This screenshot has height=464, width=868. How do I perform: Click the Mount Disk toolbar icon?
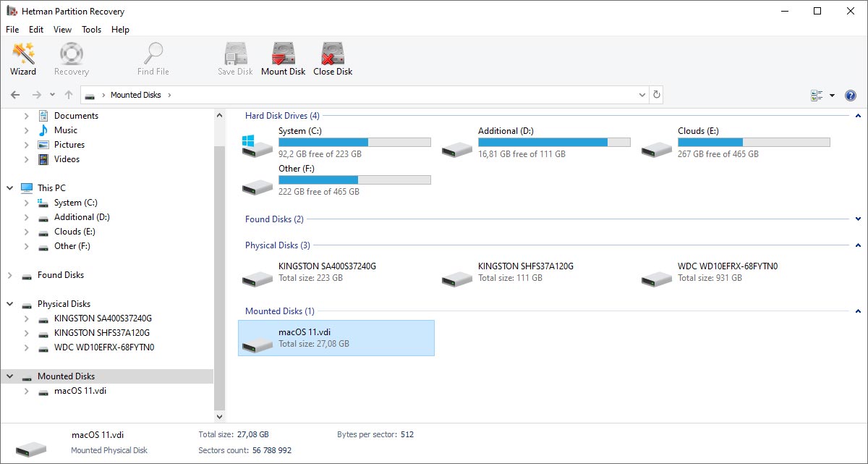[x=284, y=59]
